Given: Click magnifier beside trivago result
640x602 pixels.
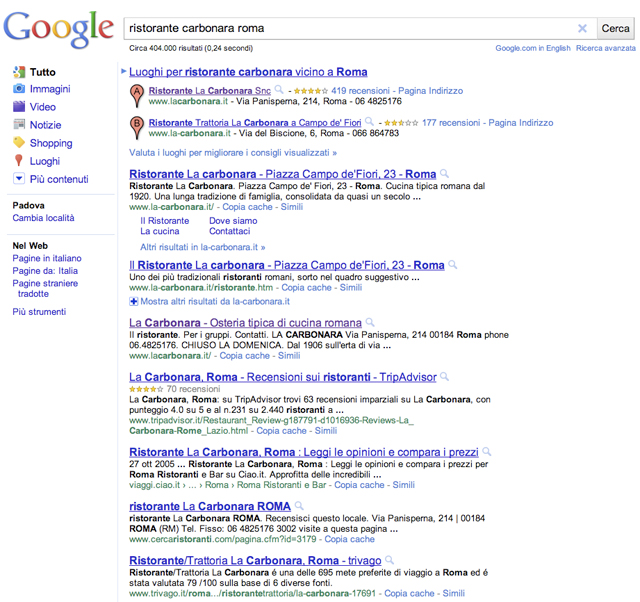Looking at the screenshot, I should [x=390, y=560].
